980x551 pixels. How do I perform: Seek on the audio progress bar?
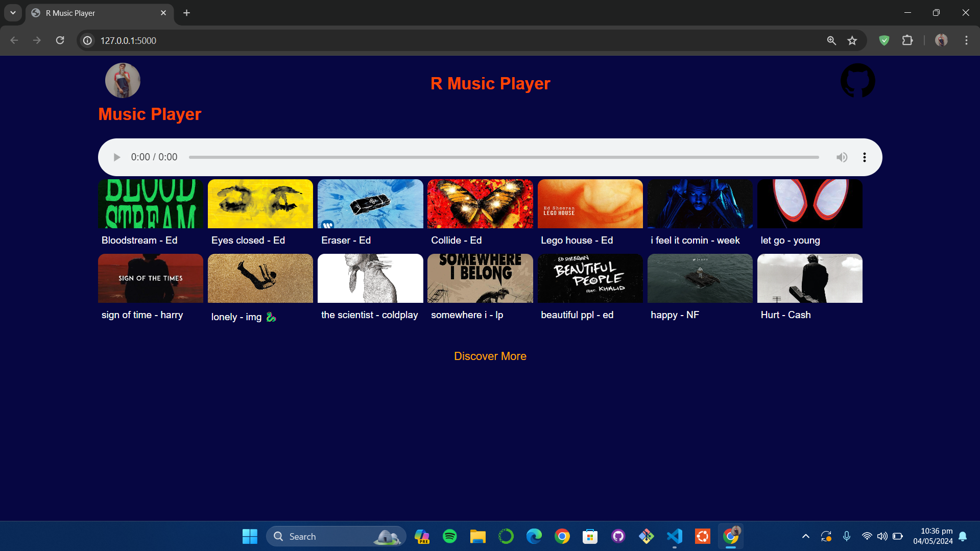pos(504,157)
